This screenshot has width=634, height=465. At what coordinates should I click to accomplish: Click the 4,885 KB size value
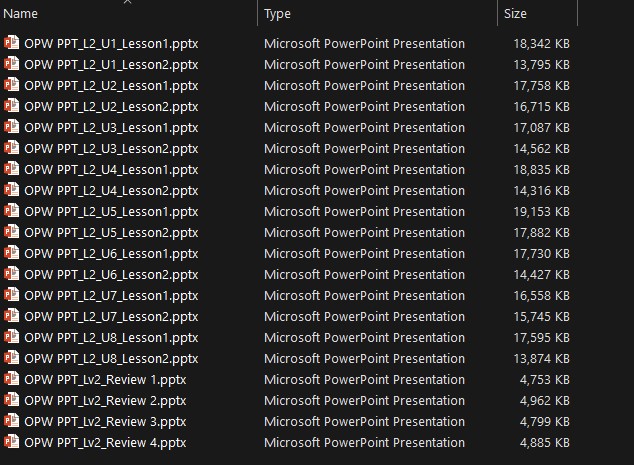coord(545,443)
